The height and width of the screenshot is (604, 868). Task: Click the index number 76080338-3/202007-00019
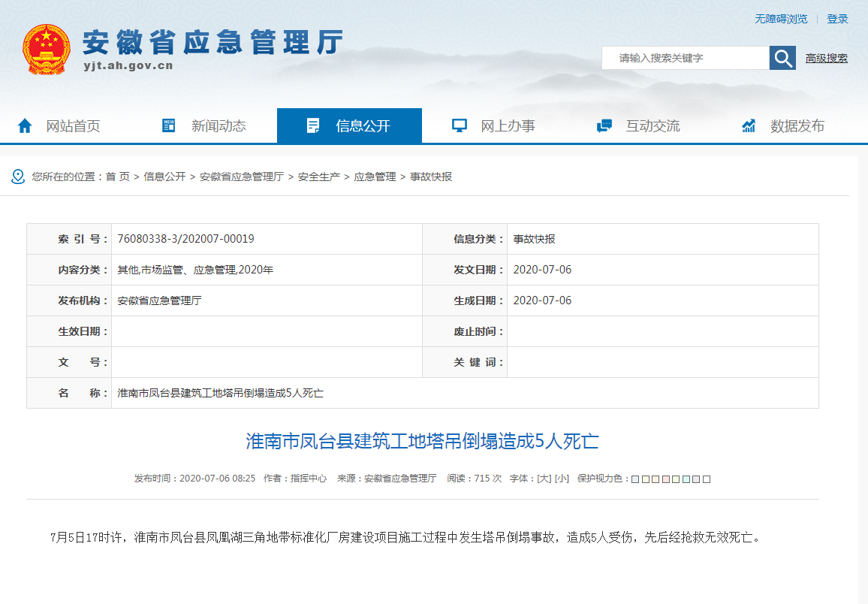pyautogui.click(x=185, y=239)
